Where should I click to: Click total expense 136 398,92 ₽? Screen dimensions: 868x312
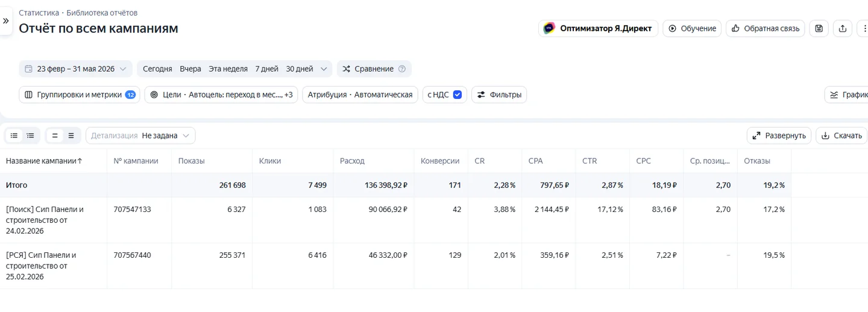click(386, 185)
